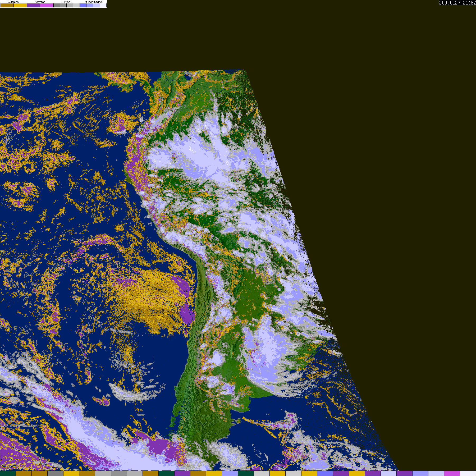This screenshot has height=476, width=476.
Task: Select the rightmost white bottom bar cell
Action: coord(468,473)
